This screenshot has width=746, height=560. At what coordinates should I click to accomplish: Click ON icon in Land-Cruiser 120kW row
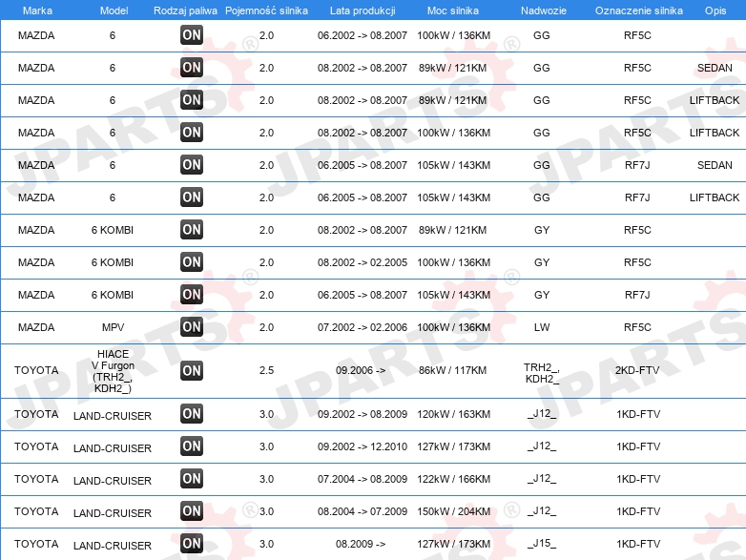click(192, 414)
